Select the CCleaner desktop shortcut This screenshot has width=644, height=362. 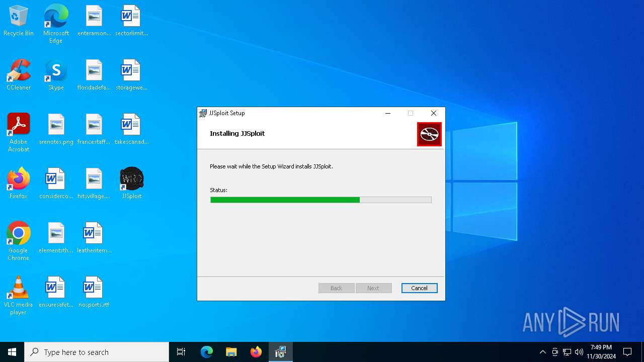point(19,75)
